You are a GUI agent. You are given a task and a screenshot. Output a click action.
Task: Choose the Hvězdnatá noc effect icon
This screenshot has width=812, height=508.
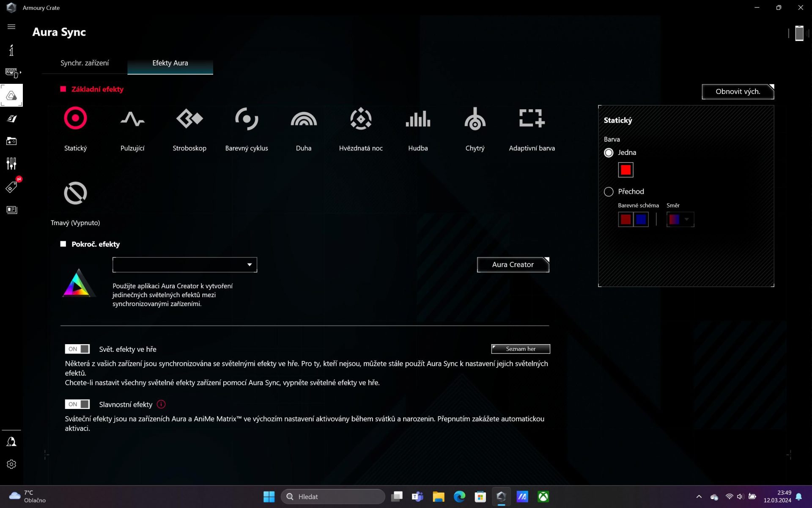(361, 119)
